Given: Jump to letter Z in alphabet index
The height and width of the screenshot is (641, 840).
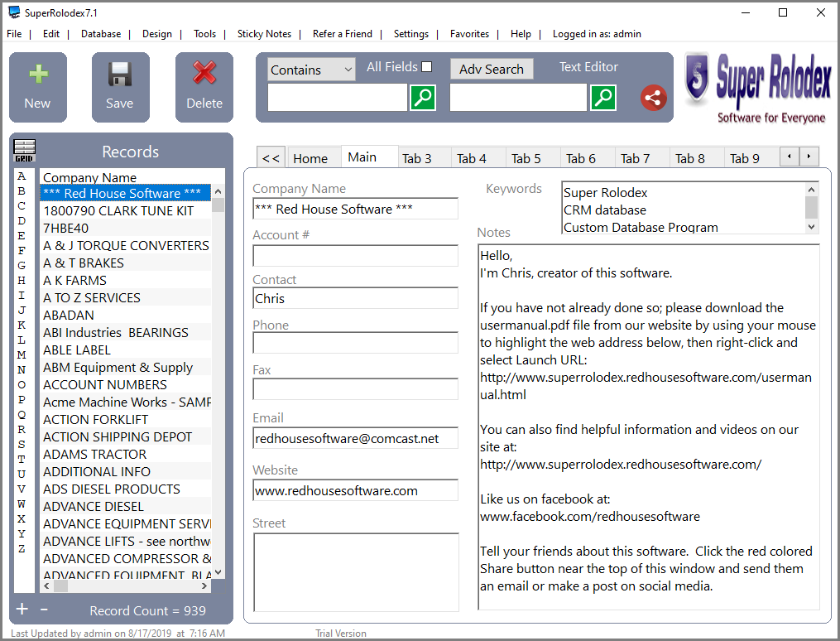Looking at the screenshot, I should coord(22,549).
